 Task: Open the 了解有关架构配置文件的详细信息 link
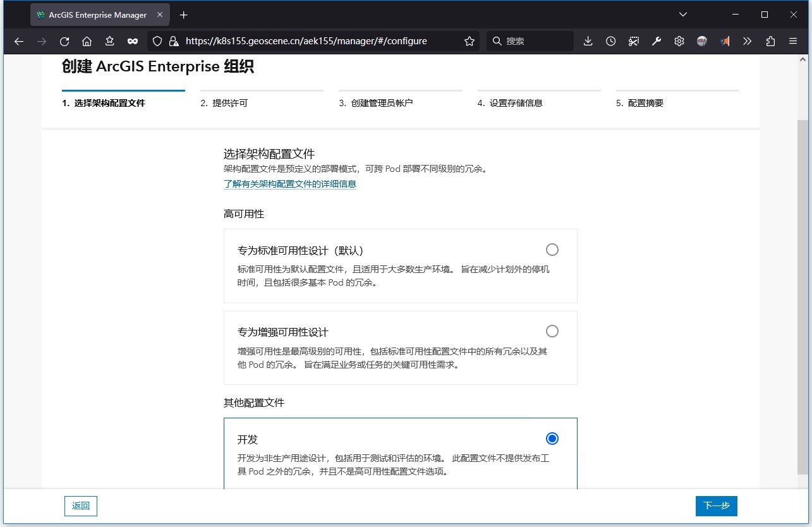coord(290,184)
